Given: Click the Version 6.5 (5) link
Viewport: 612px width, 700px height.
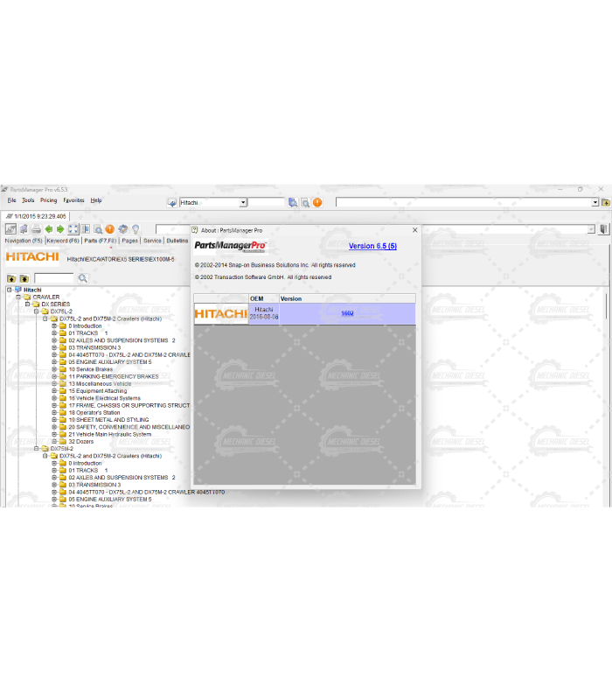Looking at the screenshot, I should [x=372, y=247].
